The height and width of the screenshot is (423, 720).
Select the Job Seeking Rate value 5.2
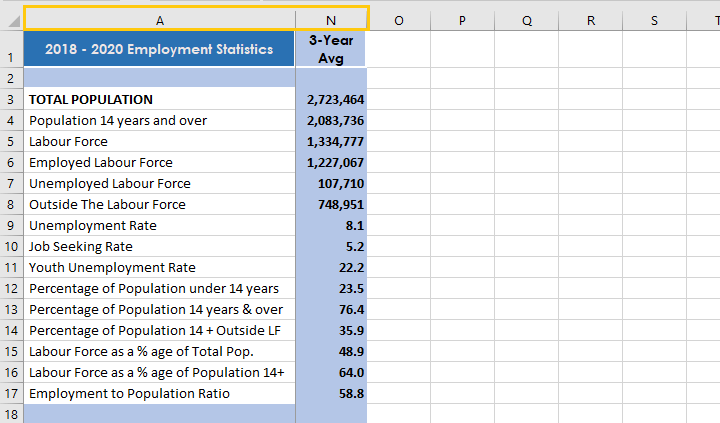click(x=331, y=247)
